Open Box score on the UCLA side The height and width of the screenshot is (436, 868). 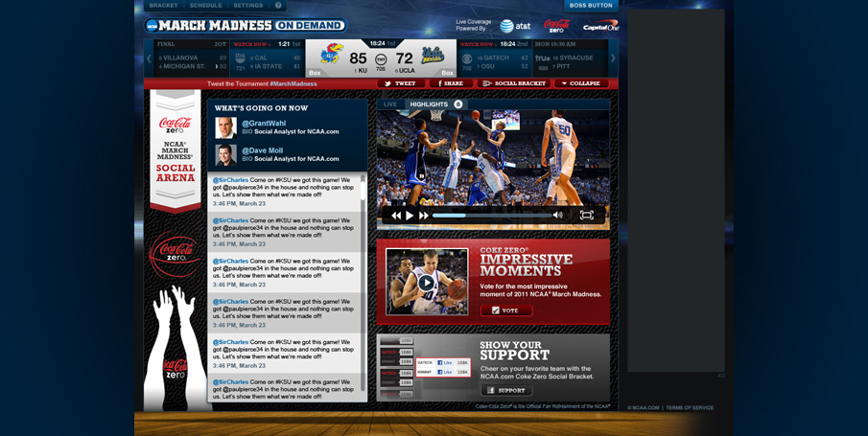coord(447,73)
